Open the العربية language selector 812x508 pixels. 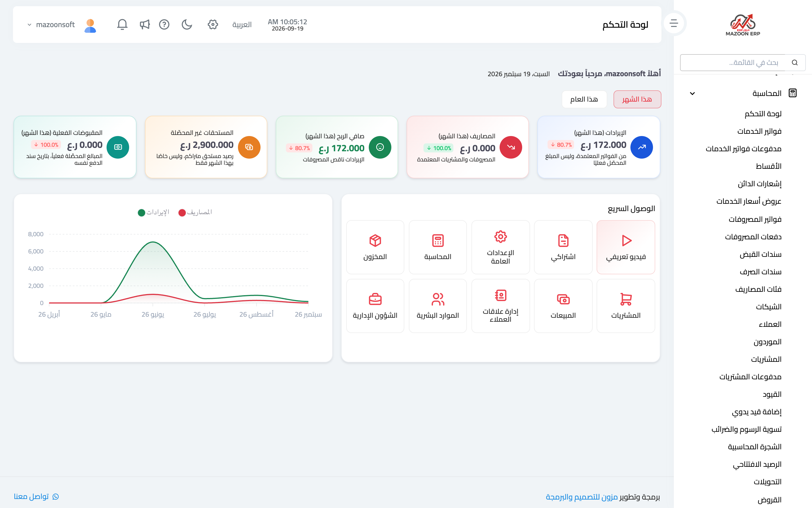pos(242,25)
